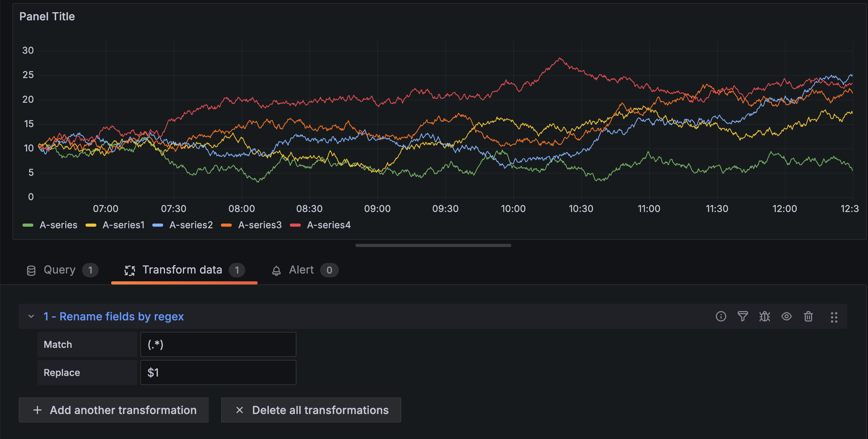Expand the Transform data section chevron
Viewport: 868px width, 439px height.
(x=30, y=316)
